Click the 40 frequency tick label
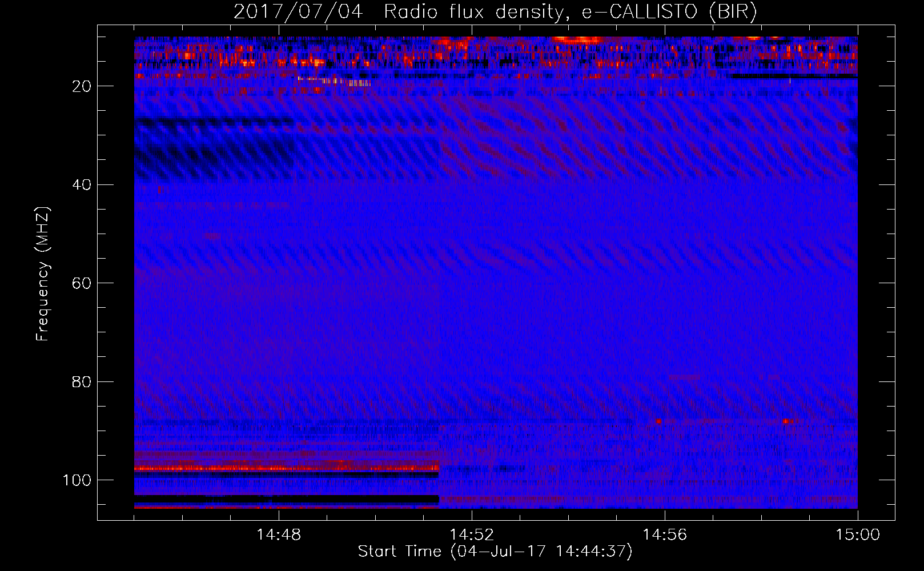This screenshot has height=571, width=924. pyautogui.click(x=82, y=185)
